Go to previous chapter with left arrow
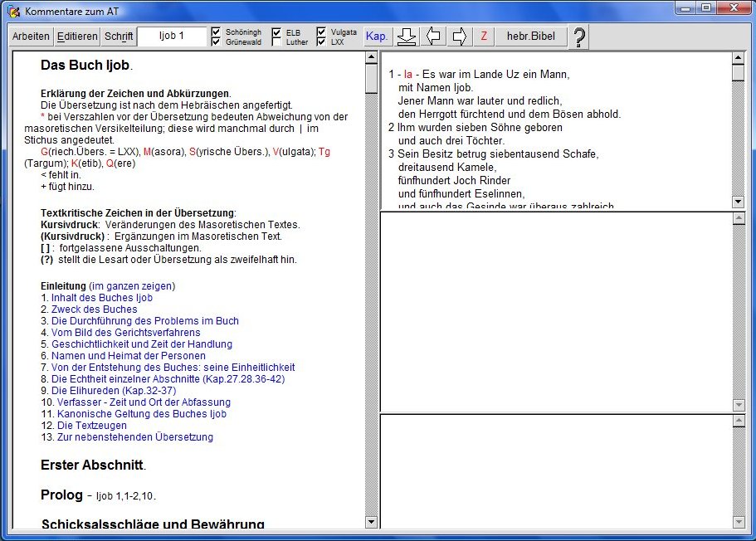756x541 pixels. tap(433, 37)
